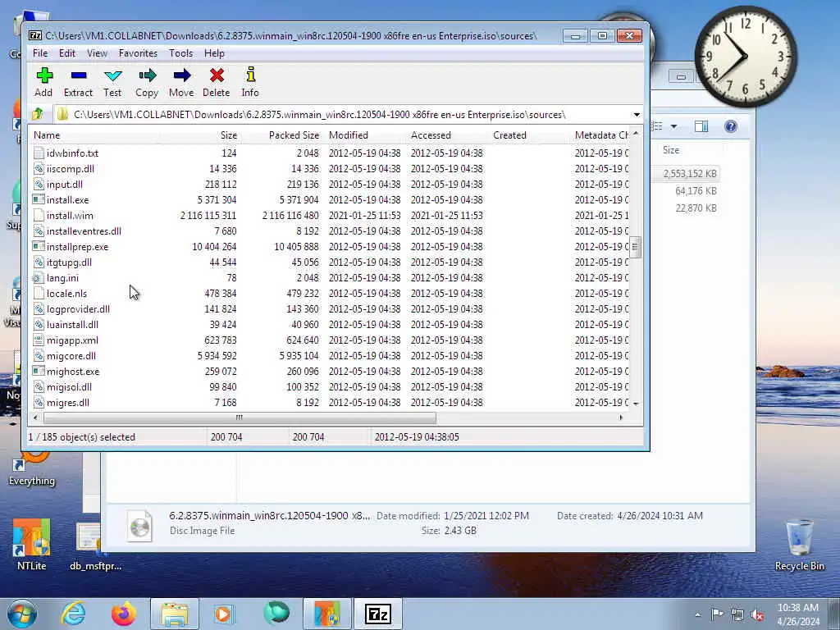840x630 pixels.
Task: Select the locale.nls file
Action: pos(66,293)
